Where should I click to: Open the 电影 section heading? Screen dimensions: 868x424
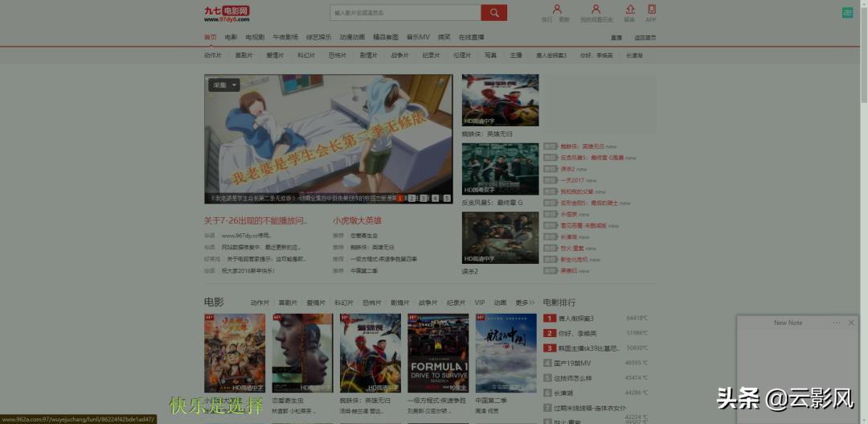[x=214, y=302]
